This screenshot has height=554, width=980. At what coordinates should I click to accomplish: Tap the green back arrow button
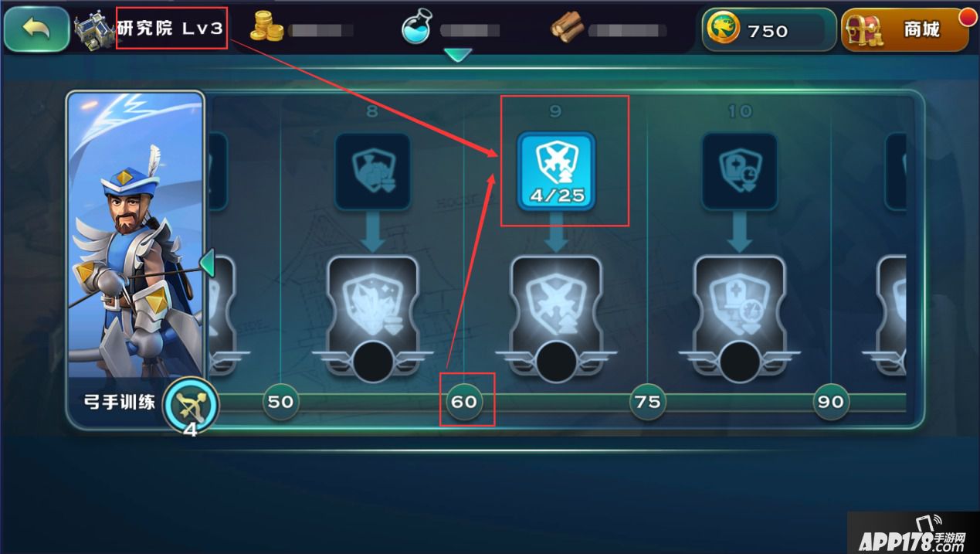pos(36,29)
